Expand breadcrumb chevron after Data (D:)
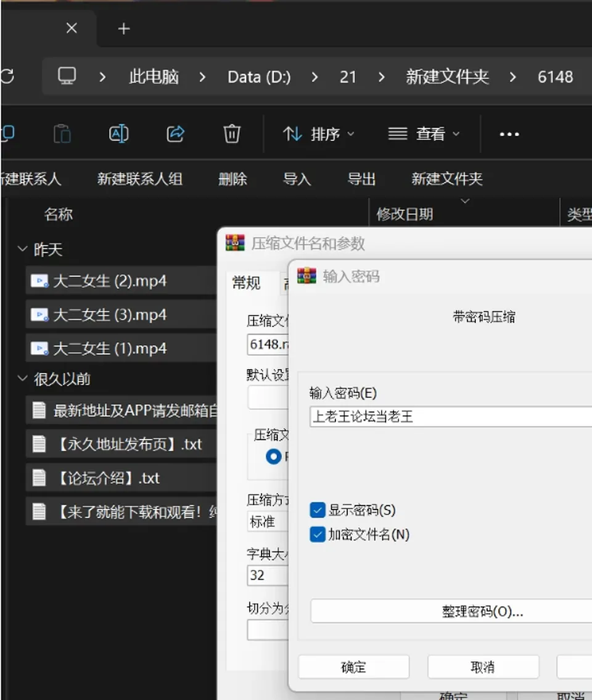This screenshot has height=700, width=592. pos(314,77)
